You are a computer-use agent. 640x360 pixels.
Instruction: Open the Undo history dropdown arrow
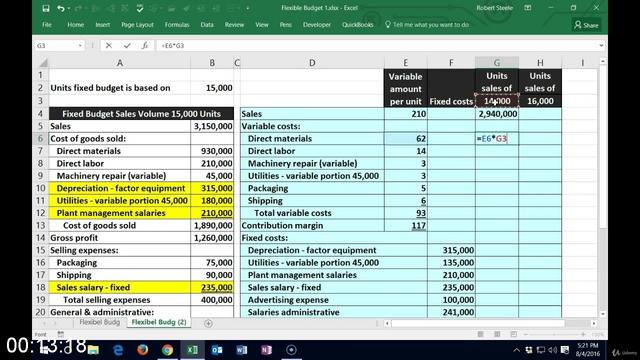69,8
